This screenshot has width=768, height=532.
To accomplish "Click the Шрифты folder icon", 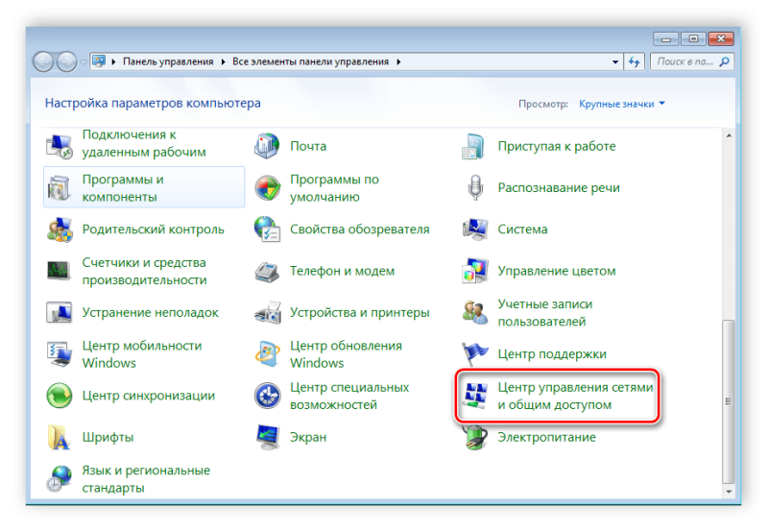I will pyautogui.click(x=60, y=437).
